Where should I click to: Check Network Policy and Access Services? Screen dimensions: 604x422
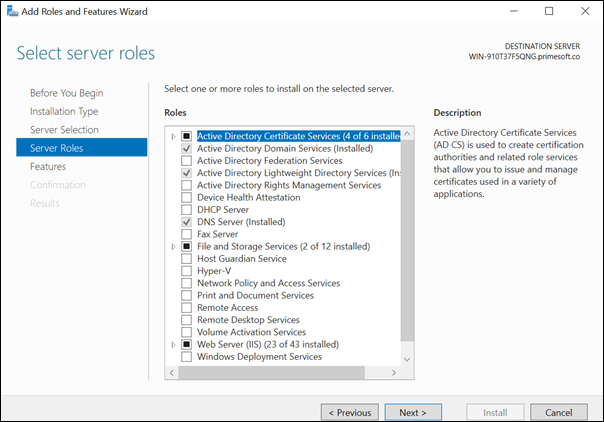pos(186,283)
